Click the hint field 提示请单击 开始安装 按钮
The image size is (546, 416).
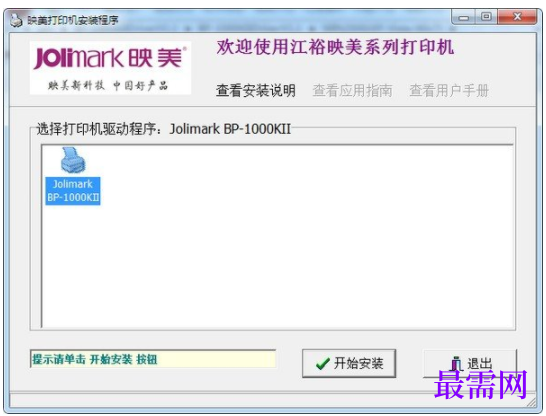[x=153, y=359]
